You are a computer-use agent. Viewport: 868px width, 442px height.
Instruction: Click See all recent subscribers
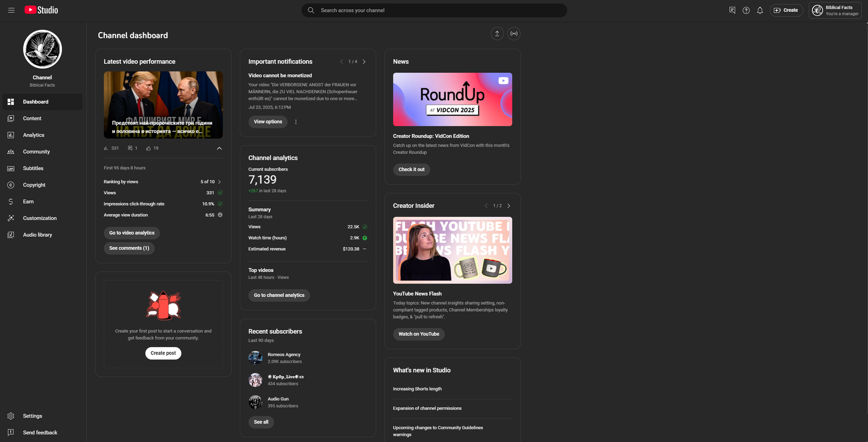pyautogui.click(x=261, y=422)
